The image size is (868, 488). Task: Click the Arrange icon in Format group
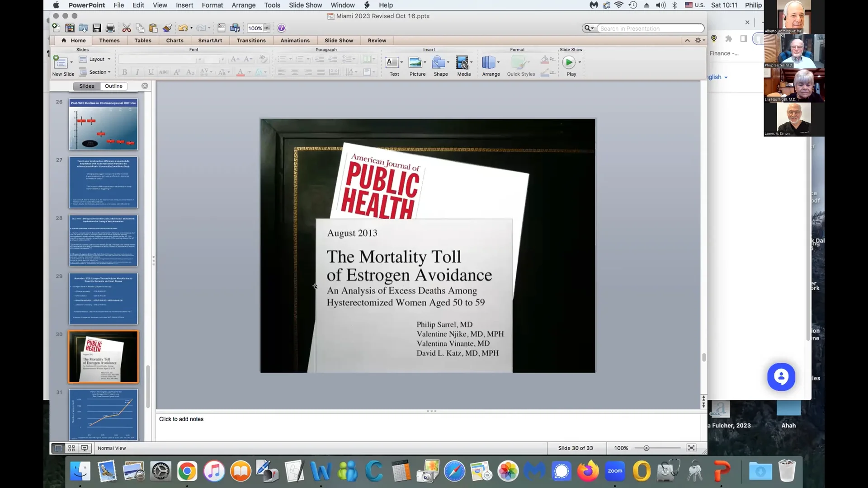tap(489, 62)
